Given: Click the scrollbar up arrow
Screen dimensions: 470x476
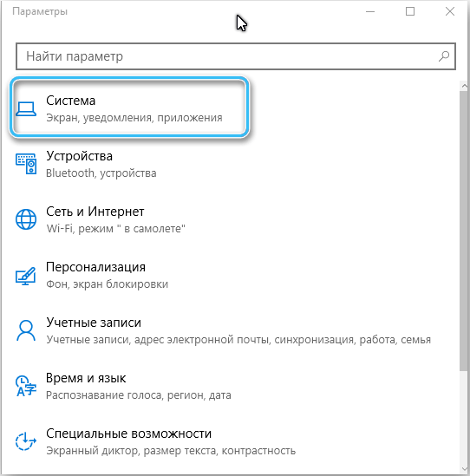Looking at the screenshot, I should pyautogui.click(x=464, y=86).
